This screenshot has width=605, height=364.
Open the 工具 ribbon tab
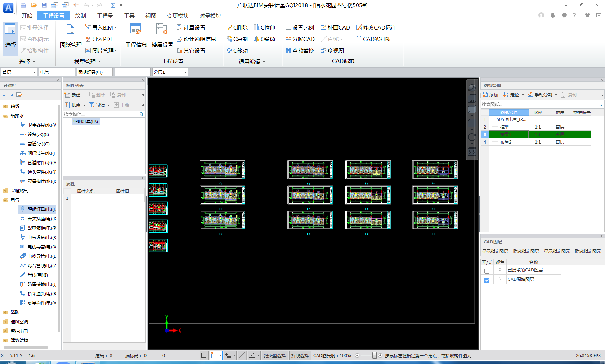pyautogui.click(x=129, y=15)
